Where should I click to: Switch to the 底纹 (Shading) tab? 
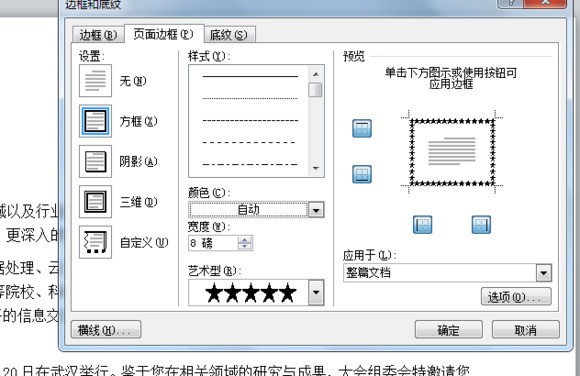point(229,35)
